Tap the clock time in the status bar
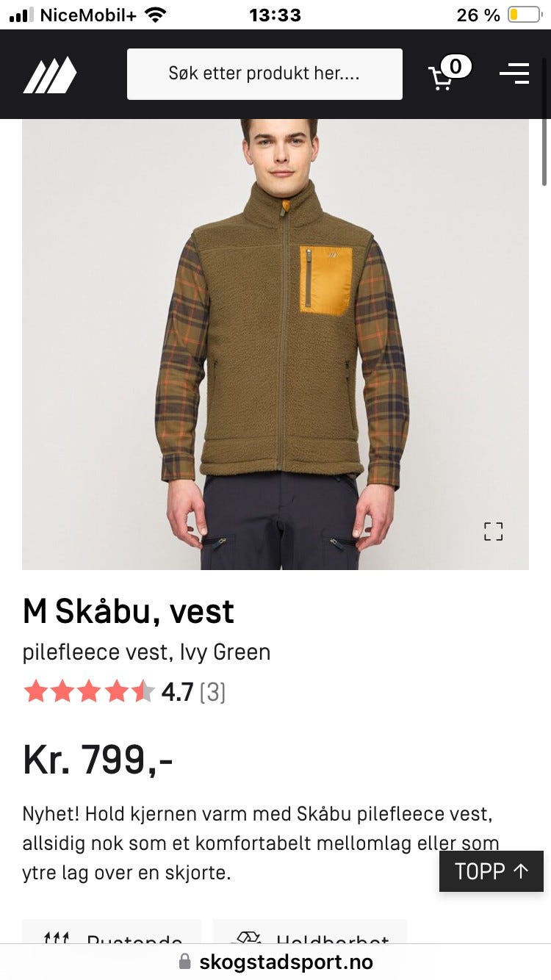Viewport: 551px width, 980px height. [275, 15]
